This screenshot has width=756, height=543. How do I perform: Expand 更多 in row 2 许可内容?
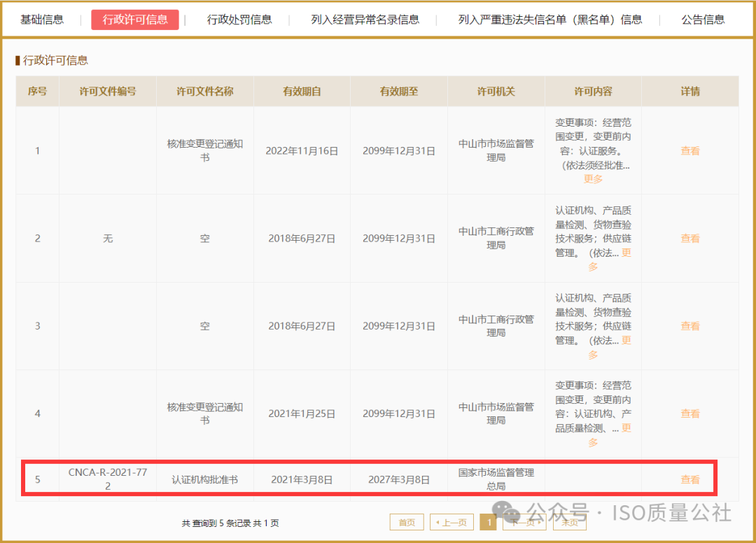tap(626, 253)
